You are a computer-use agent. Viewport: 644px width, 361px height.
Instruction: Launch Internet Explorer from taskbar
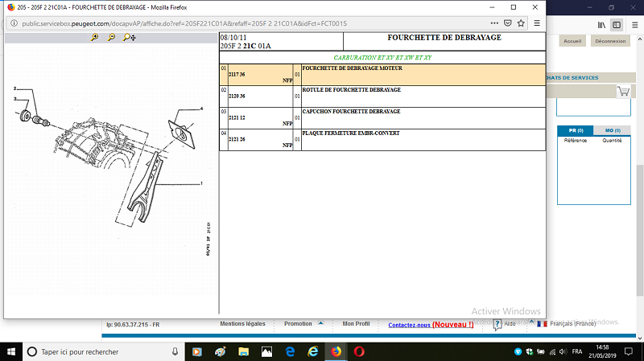tap(313, 351)
